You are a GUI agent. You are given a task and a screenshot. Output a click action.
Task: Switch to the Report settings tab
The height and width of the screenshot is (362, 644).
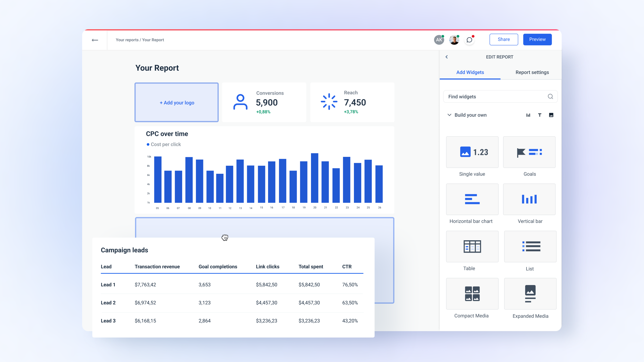532,72
